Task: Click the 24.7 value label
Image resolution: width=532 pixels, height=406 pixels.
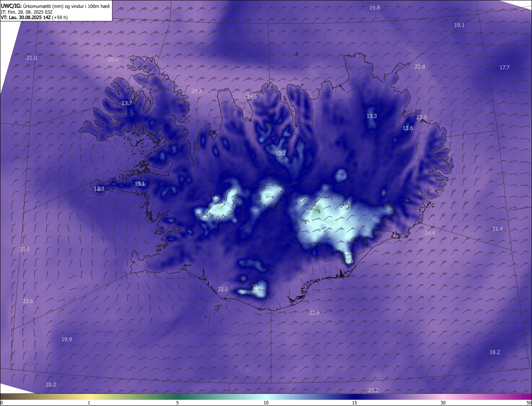Action: [x=197, y=91]
